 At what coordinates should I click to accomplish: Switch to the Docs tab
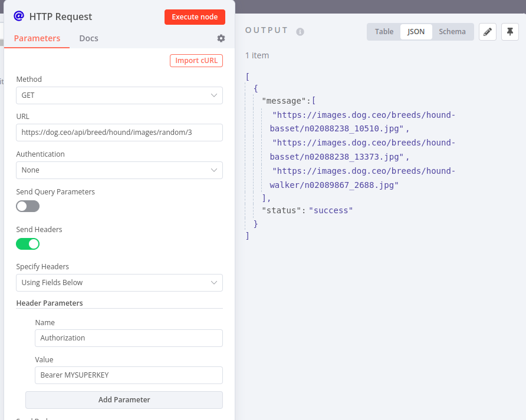tap(88, 38)
